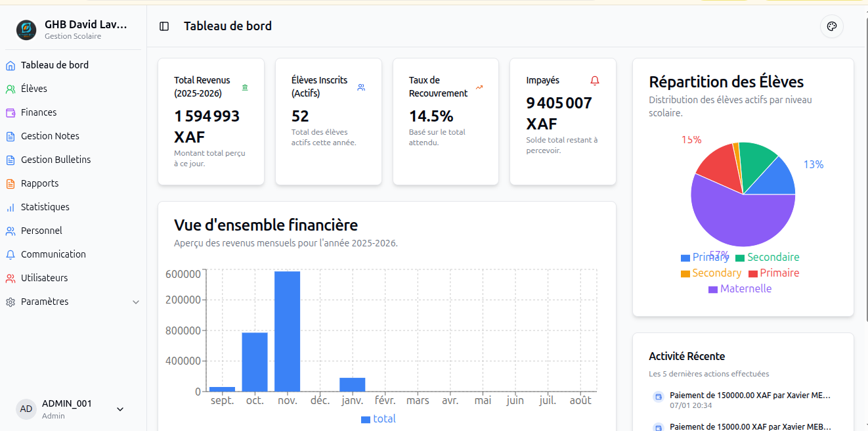Open the ADMIN_001 account dropdown chevron
Viewport: 868px width, 431px height.
click(120, 409)
